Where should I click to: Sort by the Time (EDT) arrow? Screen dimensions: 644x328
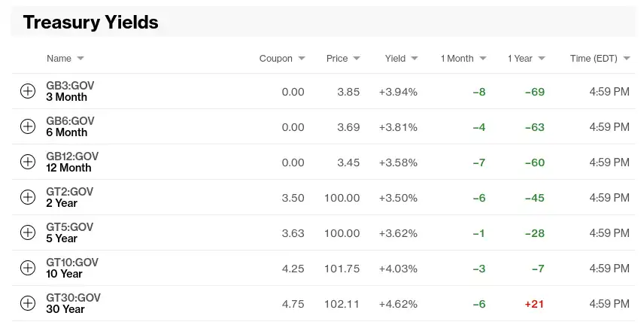(x=626, y=59)
